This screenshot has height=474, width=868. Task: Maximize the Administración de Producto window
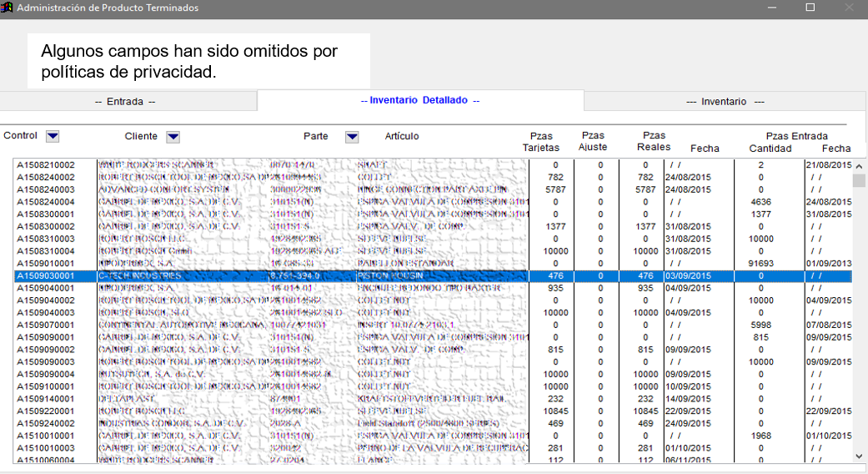(x=810, y=8)
